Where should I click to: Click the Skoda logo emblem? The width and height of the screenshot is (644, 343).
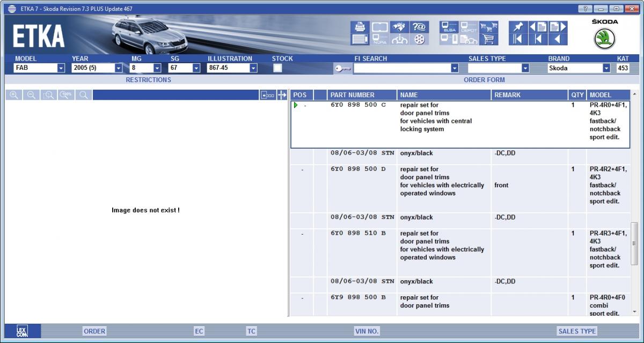(x=605, y=39)
